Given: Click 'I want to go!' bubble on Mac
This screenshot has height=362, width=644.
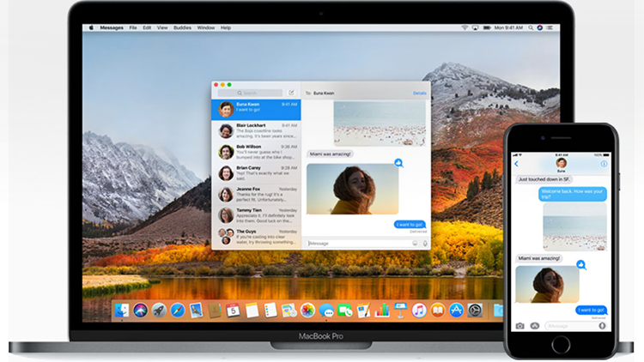Looking at the screenshot, I should [x=410, y=225].
